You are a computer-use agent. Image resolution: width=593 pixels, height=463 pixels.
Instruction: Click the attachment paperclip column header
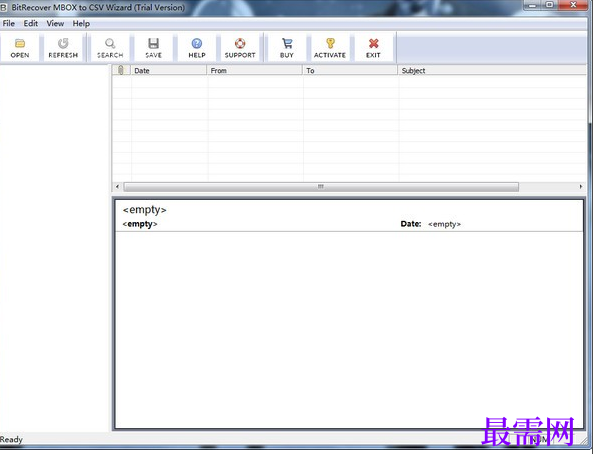click(x=121, y=70)
